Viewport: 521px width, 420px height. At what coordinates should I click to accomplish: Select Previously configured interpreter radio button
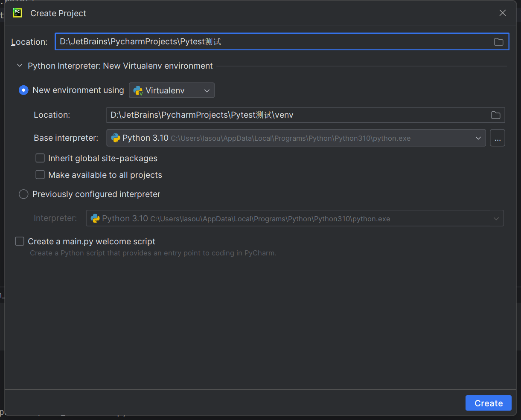click(x=23, y=194)
